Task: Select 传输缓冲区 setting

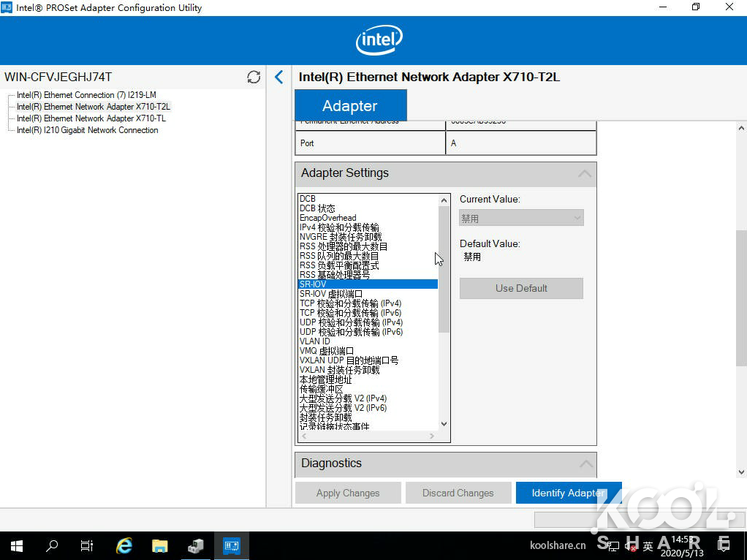Action: point(322,389)
